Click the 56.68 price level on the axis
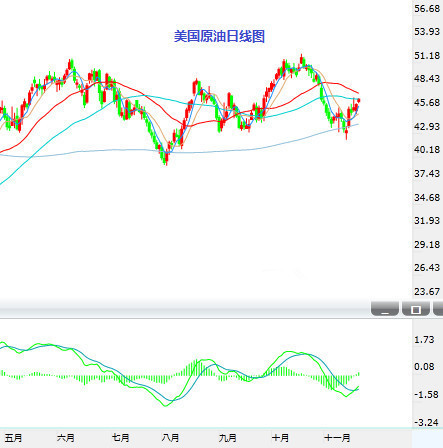The height and width of the screenshot is (448, 443). pyautogui.click(x=427, y=8)
